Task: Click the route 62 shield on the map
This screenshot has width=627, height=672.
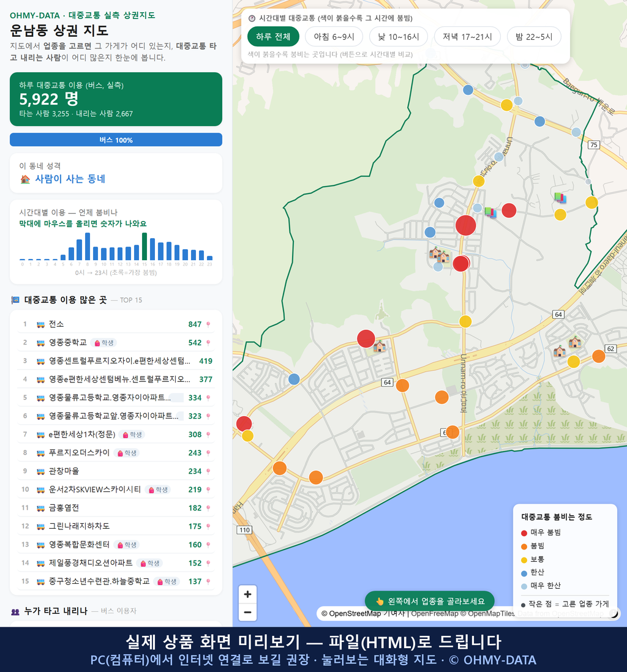Action: pyautogui.click(x=610, y=349)
